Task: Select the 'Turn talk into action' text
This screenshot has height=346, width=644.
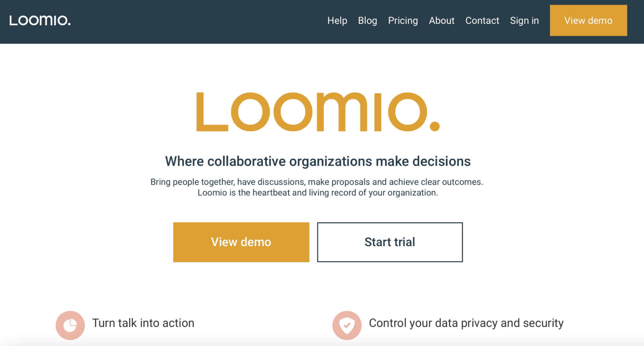Action: (143, 323)
